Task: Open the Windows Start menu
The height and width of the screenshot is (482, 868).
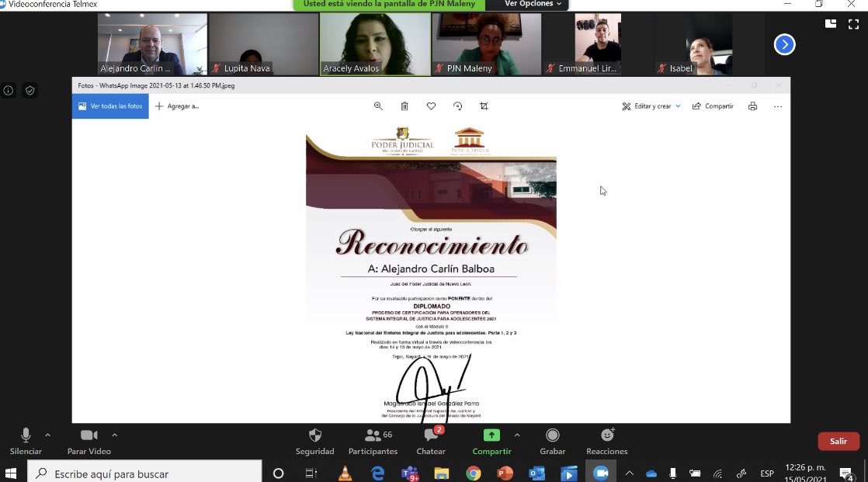Action: 11,473
